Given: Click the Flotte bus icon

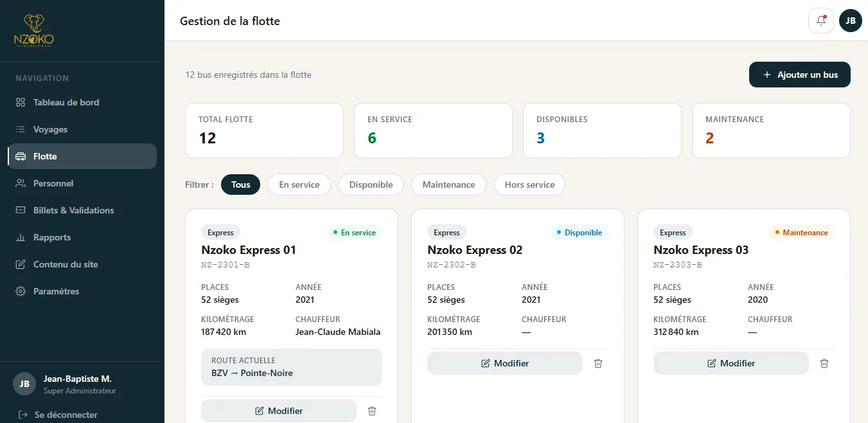Looking at the screenshot, I should tap(21, 156).
